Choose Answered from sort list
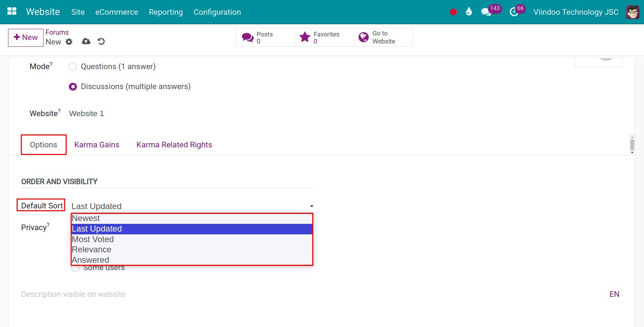 (x=192, y=260)
